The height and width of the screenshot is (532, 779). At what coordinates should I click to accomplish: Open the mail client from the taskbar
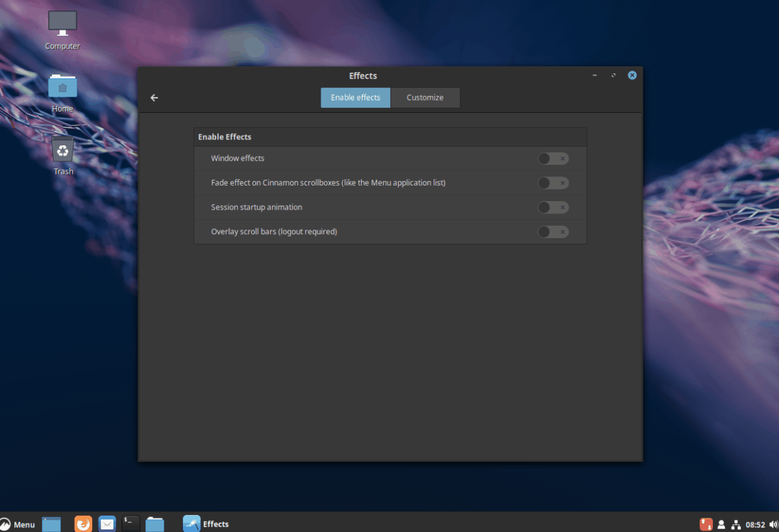pos(106,523)
